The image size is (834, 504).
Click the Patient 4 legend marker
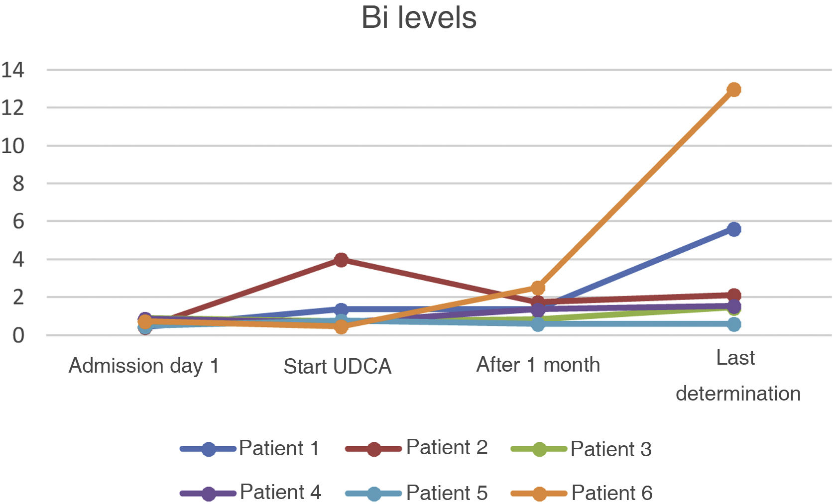[208, 494]
